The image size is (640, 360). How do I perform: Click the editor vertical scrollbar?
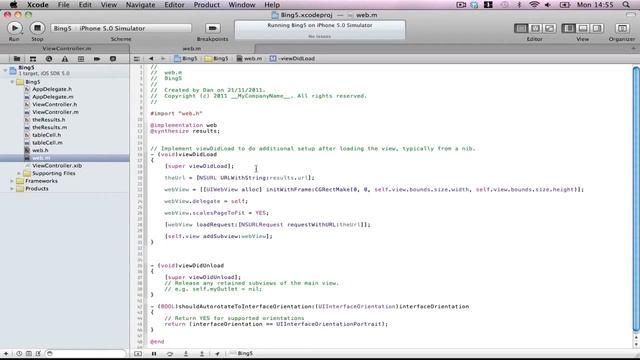click(x=636, y=198)
